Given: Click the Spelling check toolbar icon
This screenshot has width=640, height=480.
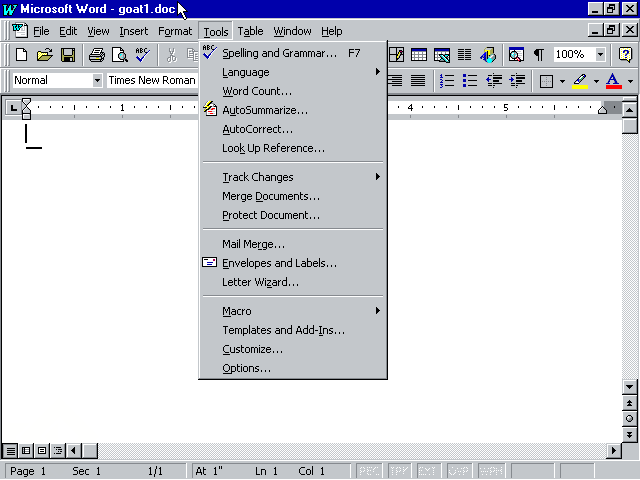Looking at the screenshot, I should pos(143,54).
